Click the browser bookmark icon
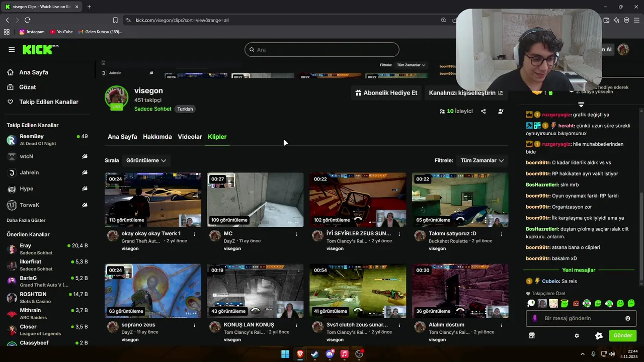The height and width of the screenshot is (362, 644). point(115,20)
